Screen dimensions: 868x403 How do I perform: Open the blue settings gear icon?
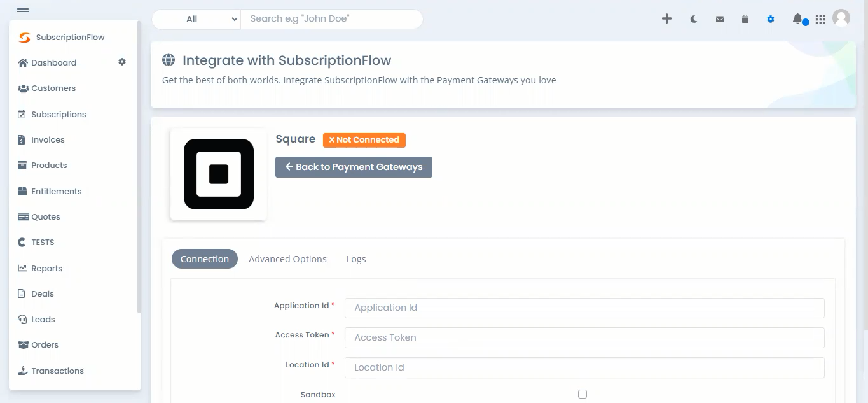(x=771, y=19)
